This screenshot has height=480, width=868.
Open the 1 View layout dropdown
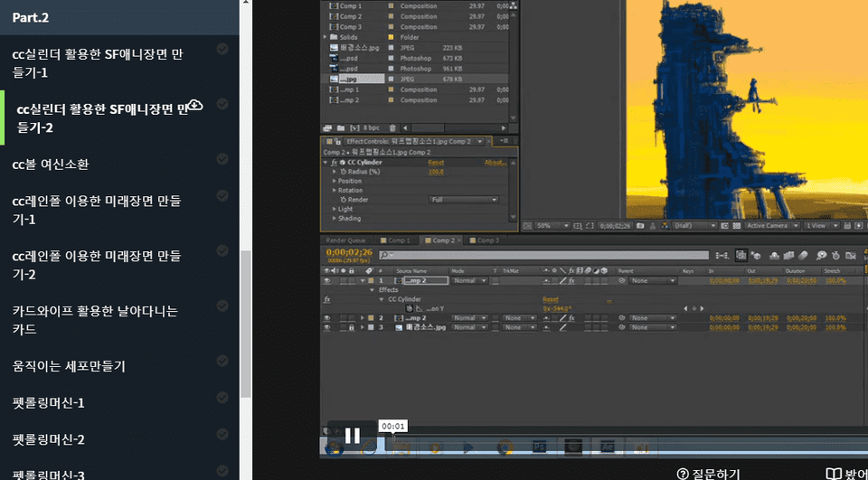pyautogui.click(x=820, y=226)
